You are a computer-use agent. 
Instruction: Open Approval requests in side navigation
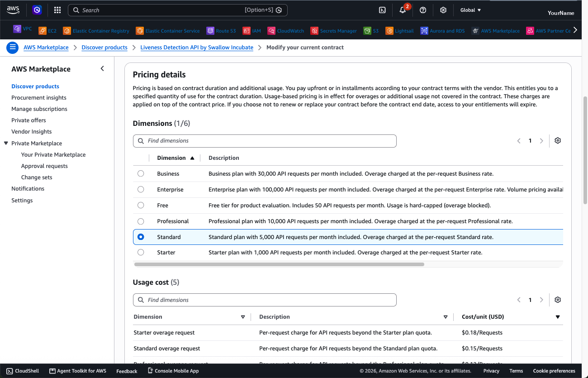44,166
